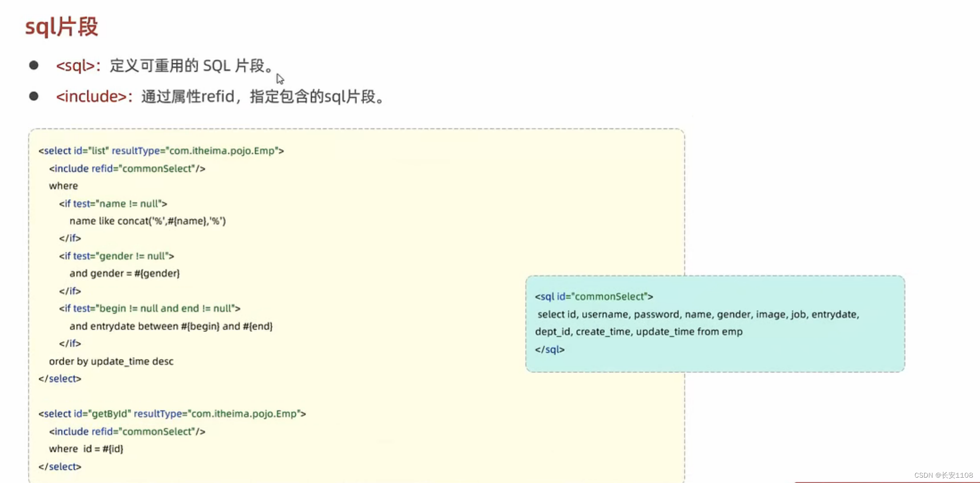Viewport: 980px width, 483px height.
Task: Click the first '</select>' closing tag
Action: coord(60,379)
